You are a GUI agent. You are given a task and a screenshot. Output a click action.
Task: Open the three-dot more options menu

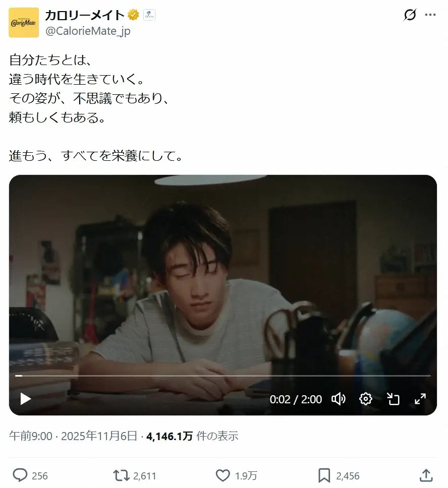pyautogui.click(x=430, y=15)
